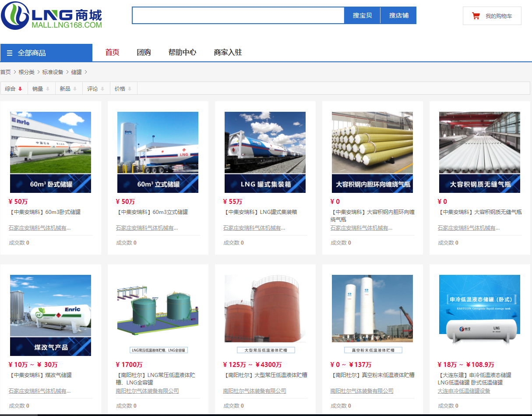The image size is (532, 416).
Task: Click the 搜宝贝 search button
Action: point(362,15)
